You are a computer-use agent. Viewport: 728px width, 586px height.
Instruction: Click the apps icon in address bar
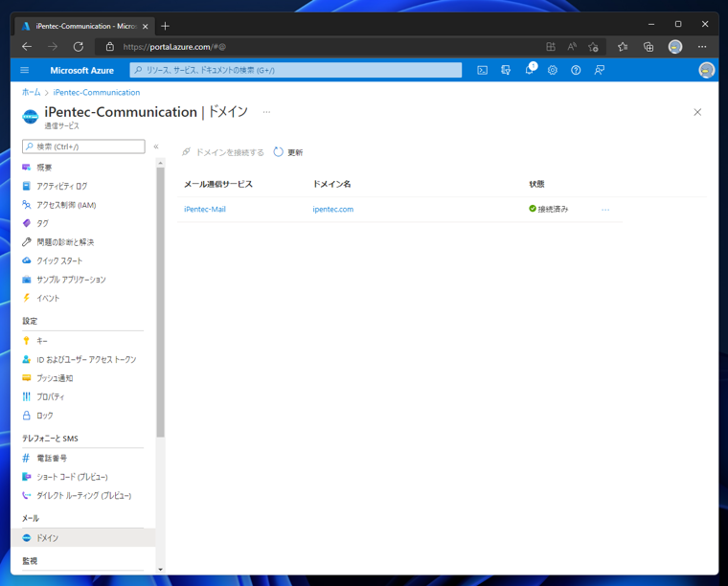pyautogui.click(x=551, y=46)
